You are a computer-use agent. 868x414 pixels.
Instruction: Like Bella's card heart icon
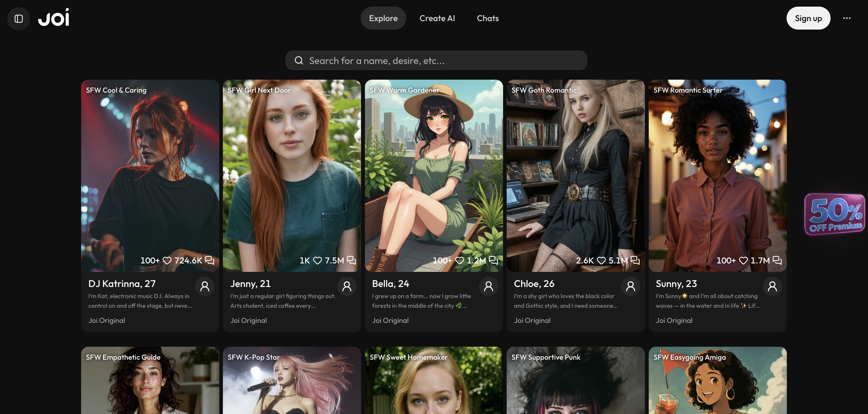pos(460,260)
